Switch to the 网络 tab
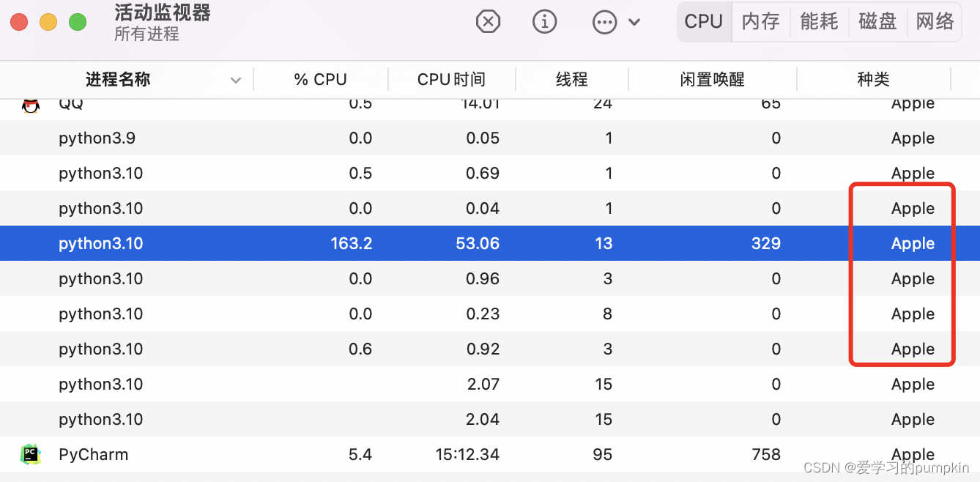 point(935,21)
